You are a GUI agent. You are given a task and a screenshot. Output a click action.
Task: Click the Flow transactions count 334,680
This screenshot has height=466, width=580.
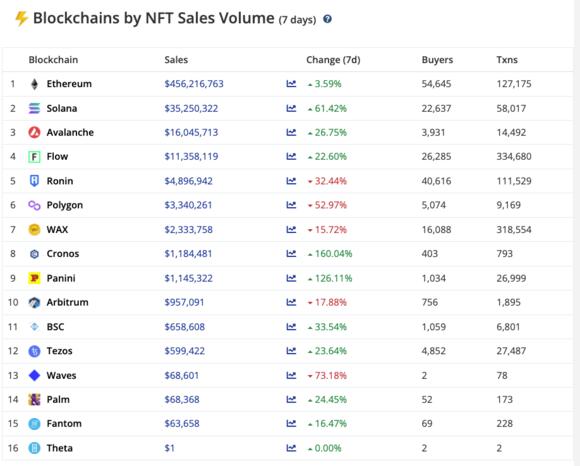(514, 156)
